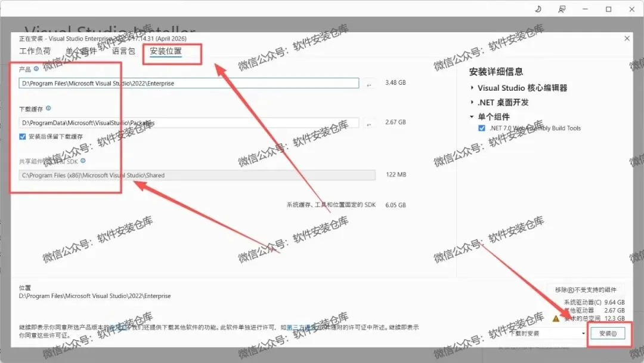Close the installation dialog with the X
Viewport: 644px width, 363px height.
point(627,38)
